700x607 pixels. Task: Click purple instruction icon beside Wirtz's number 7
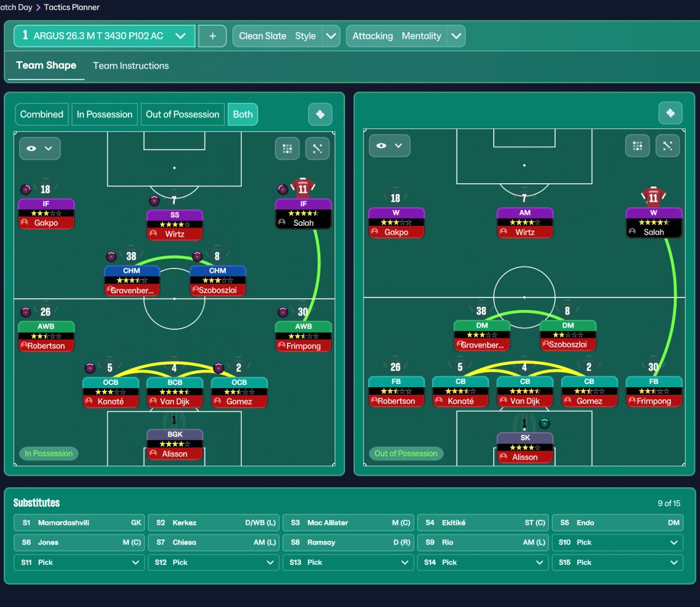[x=154, y=200]
